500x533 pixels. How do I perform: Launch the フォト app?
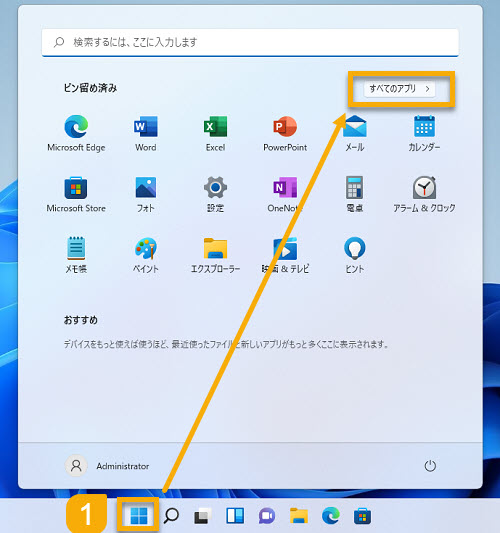coord(146,194)
